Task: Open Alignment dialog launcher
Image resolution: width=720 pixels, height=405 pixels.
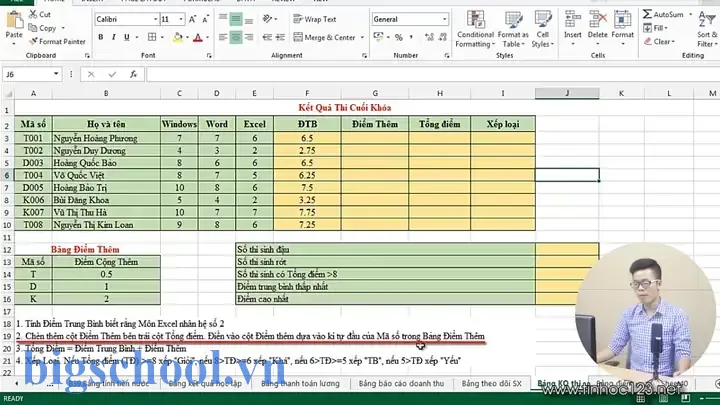Action: (x=365, y=56)
